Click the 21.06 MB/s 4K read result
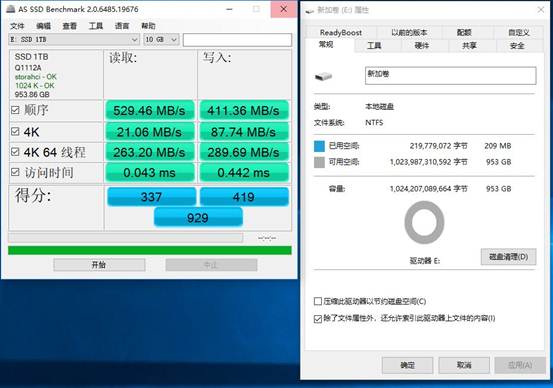 click(149, 132)
